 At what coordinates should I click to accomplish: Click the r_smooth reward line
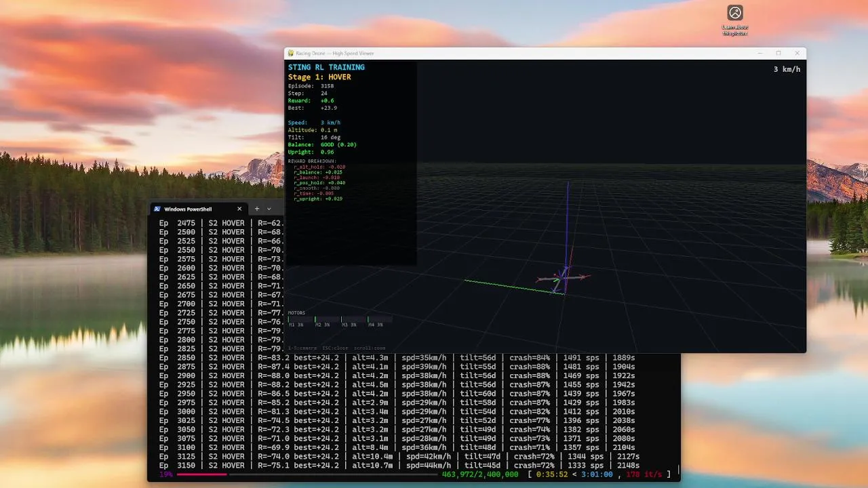[x=317, y=188]
